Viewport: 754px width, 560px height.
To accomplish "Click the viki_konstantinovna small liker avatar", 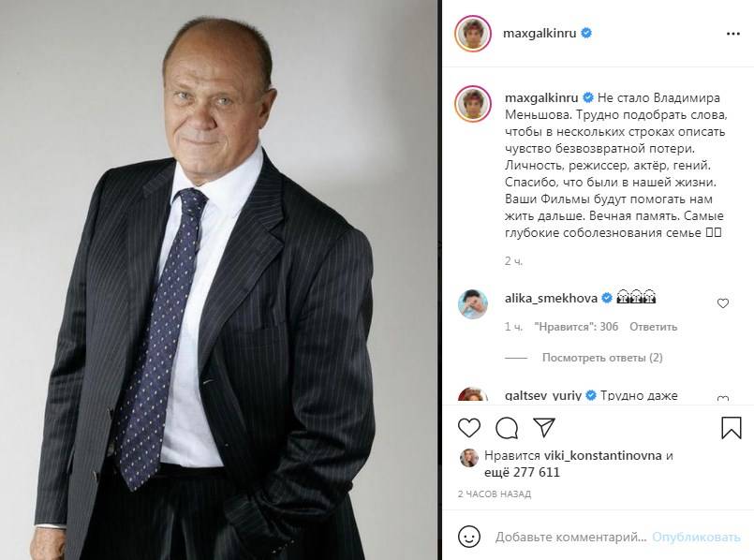I will [x=469, y=458].
